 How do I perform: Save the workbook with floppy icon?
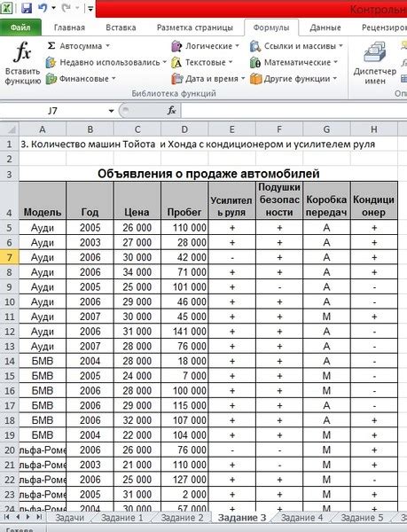click(26, 8)
